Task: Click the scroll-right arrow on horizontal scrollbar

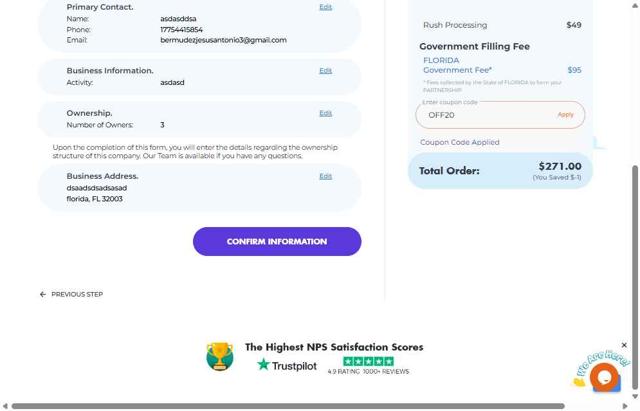Action: pyautogui.click(x=624, y=406)
